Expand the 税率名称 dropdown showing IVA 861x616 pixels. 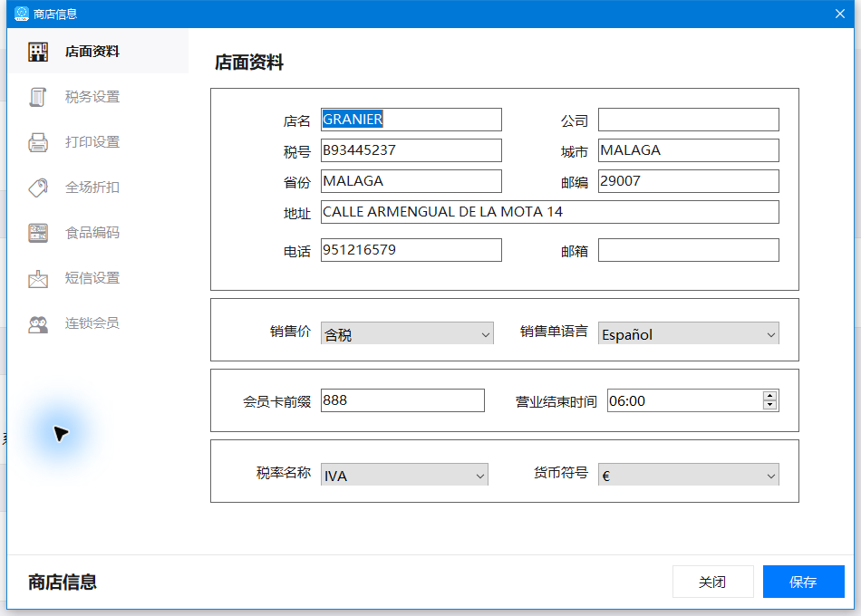click(x=404, y=475)
